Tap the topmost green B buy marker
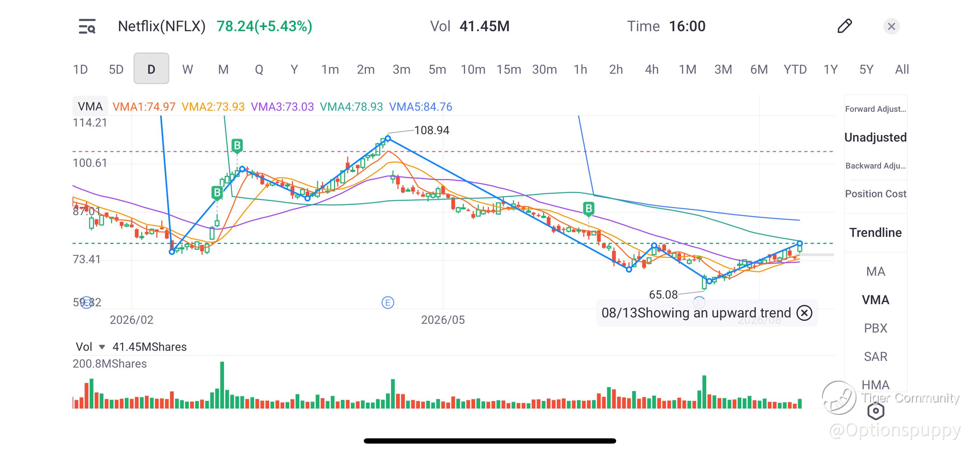Screen dimensions: 980x452 [x=237, y=146]
